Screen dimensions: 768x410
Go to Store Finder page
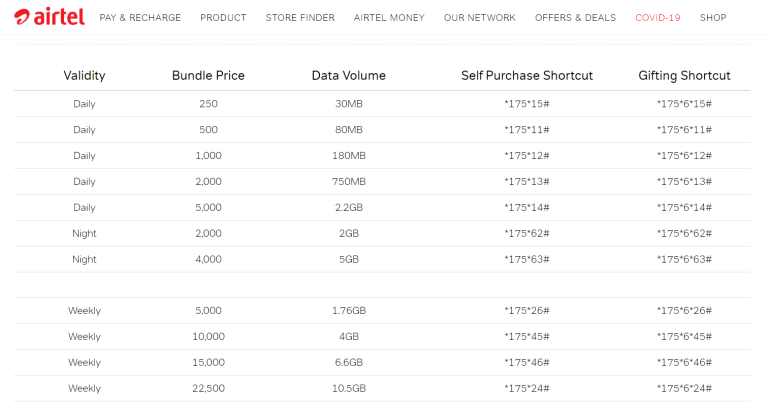(300, 18)
